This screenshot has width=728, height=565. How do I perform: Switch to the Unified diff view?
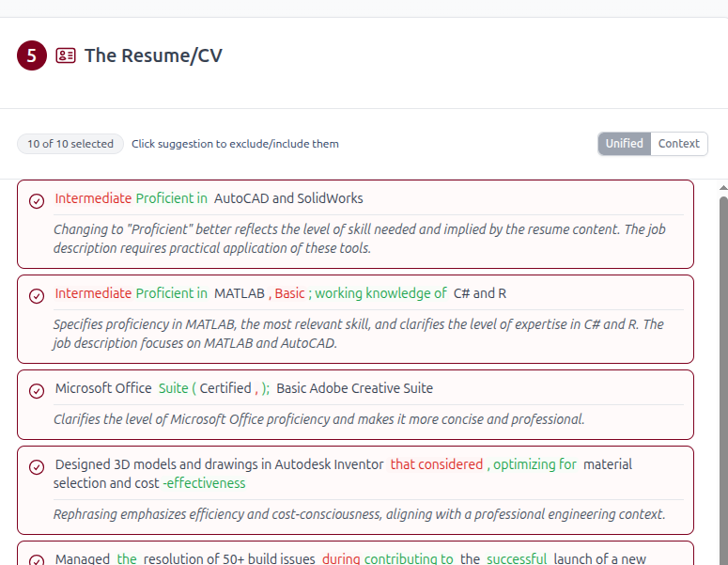coord(624,144)
